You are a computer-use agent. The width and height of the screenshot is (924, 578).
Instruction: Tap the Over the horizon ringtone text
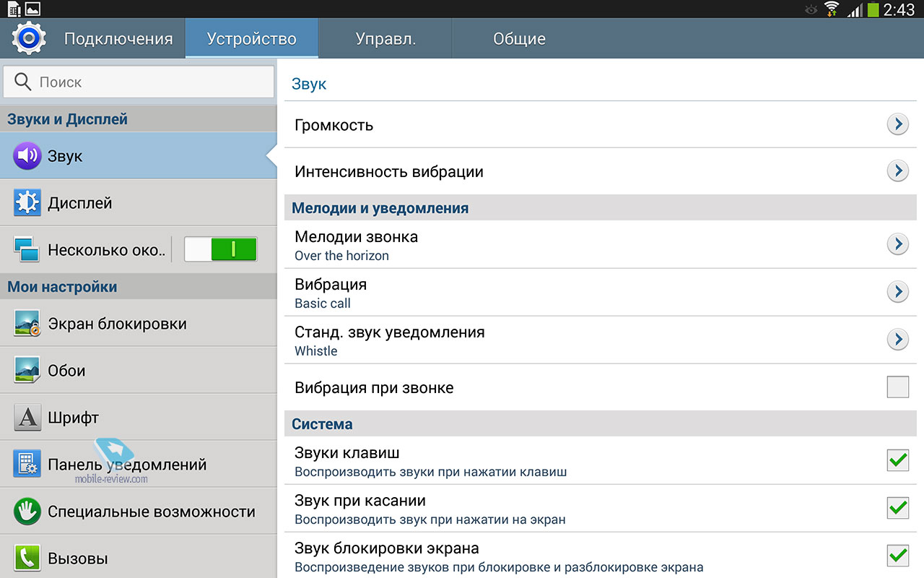341,256
